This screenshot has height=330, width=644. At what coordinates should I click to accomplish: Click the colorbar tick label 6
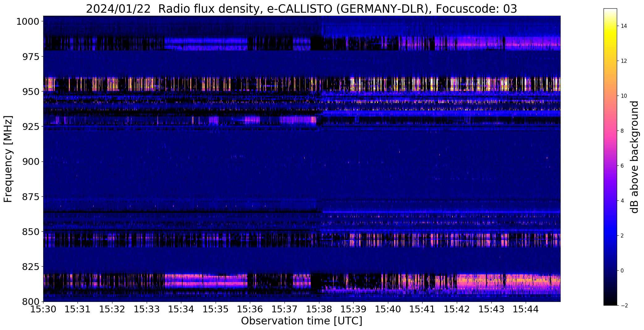[622, 166]
